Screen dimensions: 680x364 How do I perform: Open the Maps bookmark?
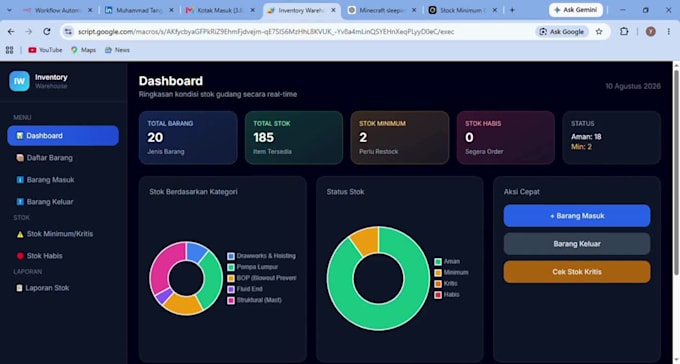click(x=83, y=50)
